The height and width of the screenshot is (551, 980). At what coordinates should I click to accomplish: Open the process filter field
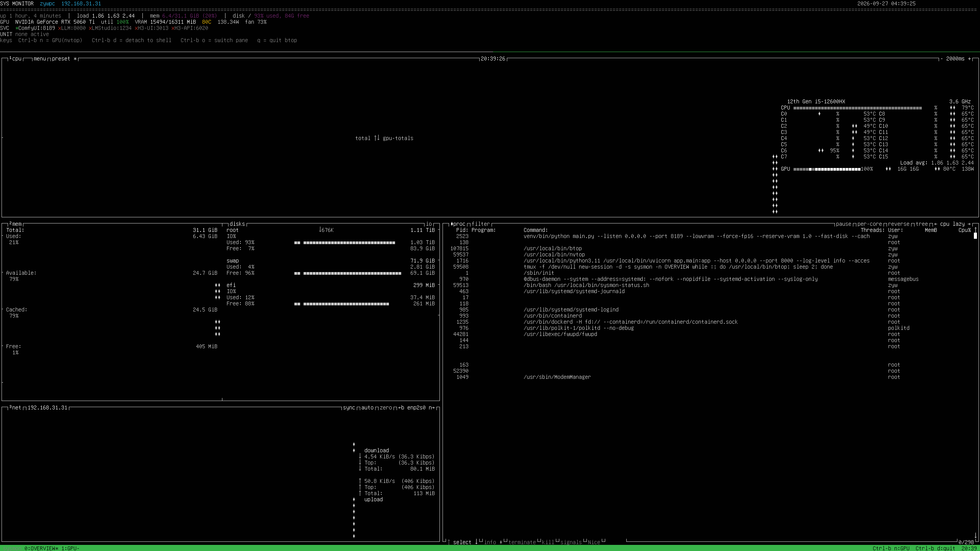coord(481,224)
